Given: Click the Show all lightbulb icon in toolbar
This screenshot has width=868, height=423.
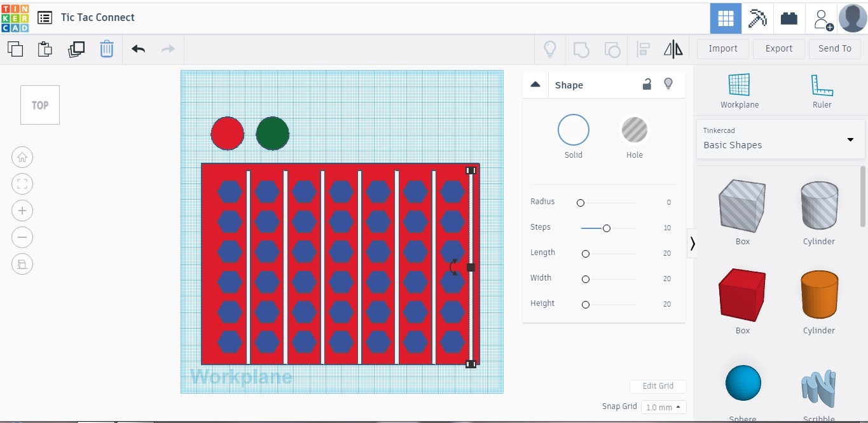Looking at the screenshot, I should point(550,49).
